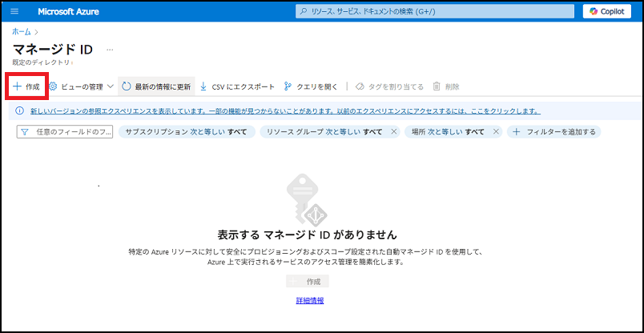The height and width of the screenshot is (333, 644).
Task: Click the download arrow export icon
Action: click(203, 86)
